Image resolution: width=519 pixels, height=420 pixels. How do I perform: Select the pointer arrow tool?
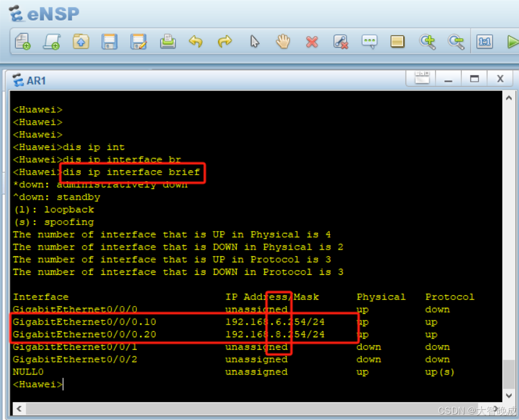254,41
